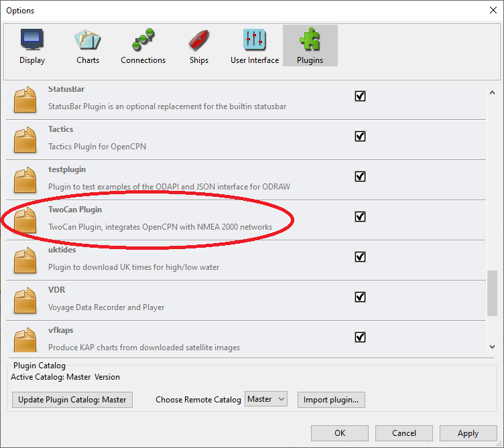Screen dimensions: 504x448
Task: Open the Ships red boat icon
Action: (x=198, y=41)
